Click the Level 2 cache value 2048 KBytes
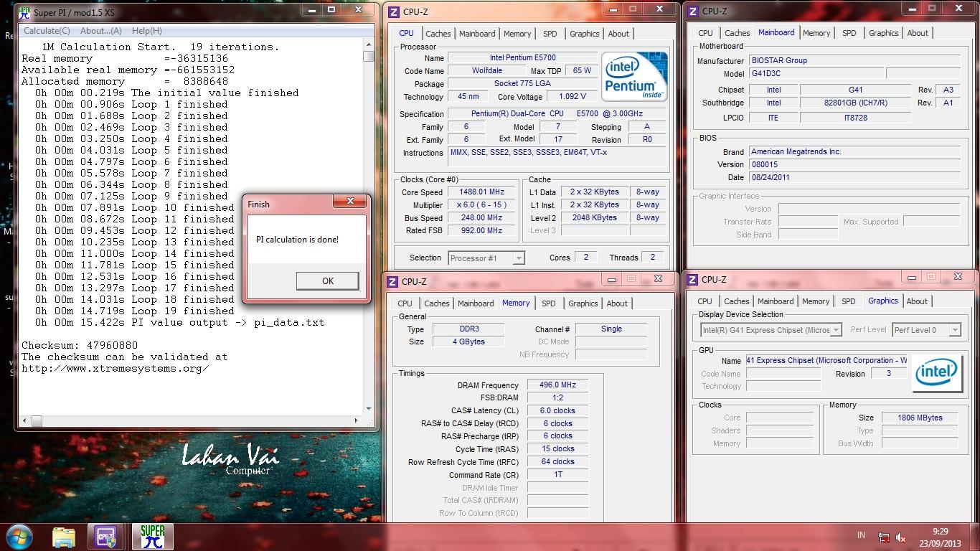 tap(595, 218)
